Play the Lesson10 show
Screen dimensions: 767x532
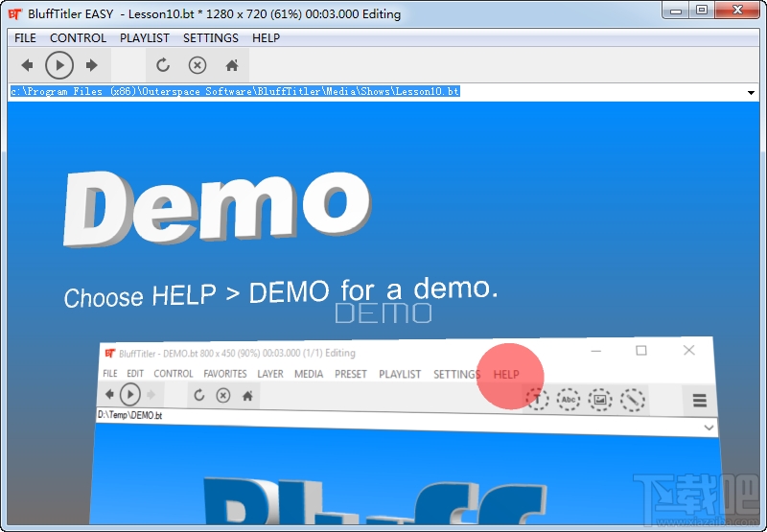click(59, 65)
